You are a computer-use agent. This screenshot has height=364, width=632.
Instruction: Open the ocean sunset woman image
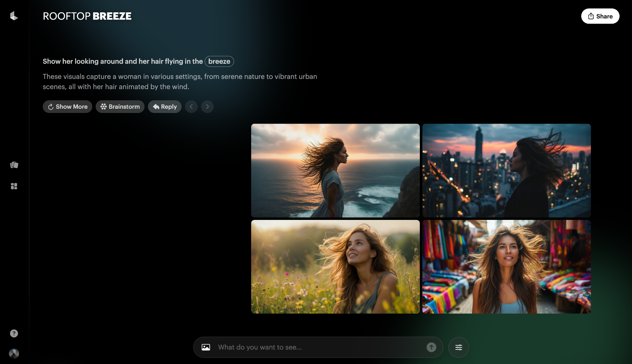click(335, 170)
